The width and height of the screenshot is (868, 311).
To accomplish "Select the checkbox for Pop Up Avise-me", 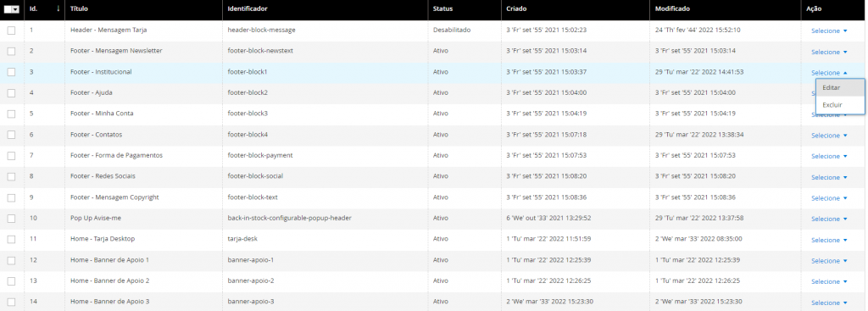I will pyautogui.click(x=11, y=219).
